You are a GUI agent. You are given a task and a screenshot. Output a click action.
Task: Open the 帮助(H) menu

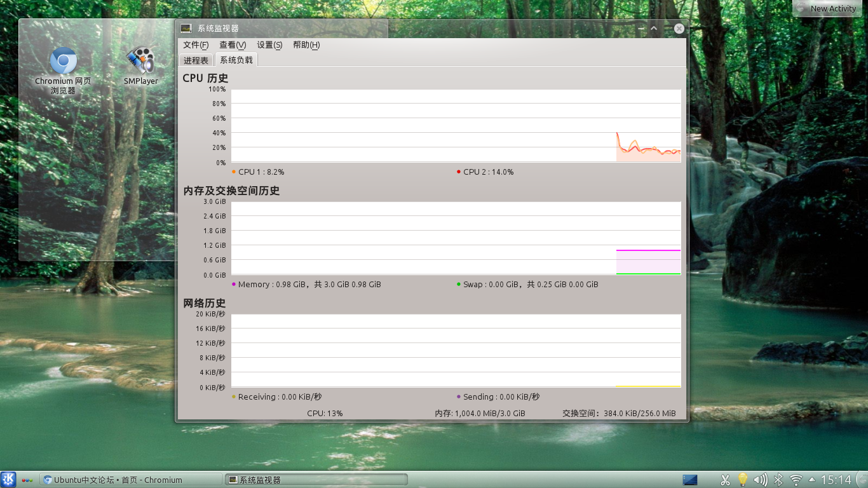[x=306, y=45]
